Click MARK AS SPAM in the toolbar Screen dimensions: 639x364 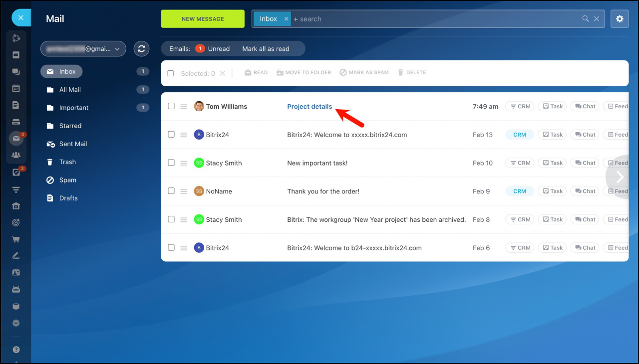364,73
